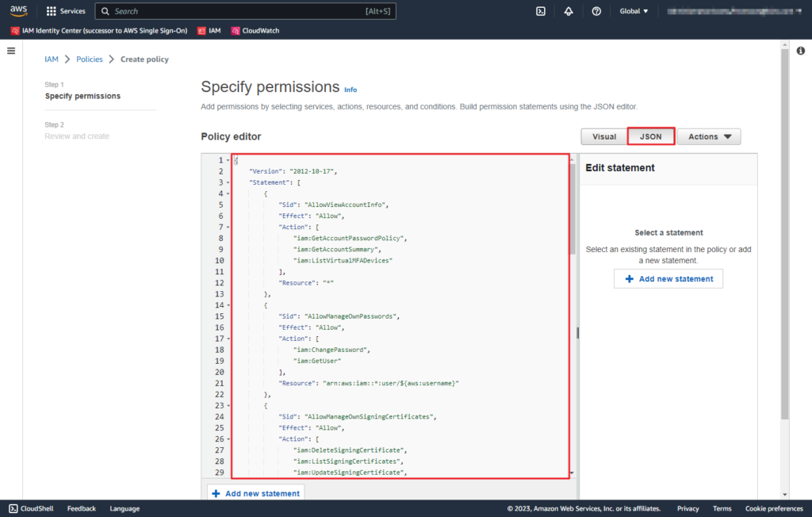Click the CloudWatch favorite shortcut icon

236,31
